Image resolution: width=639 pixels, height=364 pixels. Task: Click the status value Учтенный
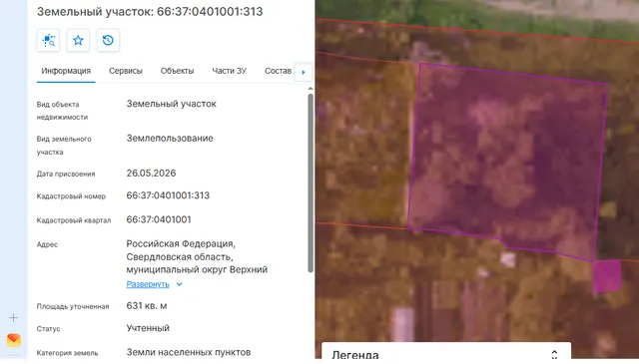pyautogui.click(x=148, y=328)
